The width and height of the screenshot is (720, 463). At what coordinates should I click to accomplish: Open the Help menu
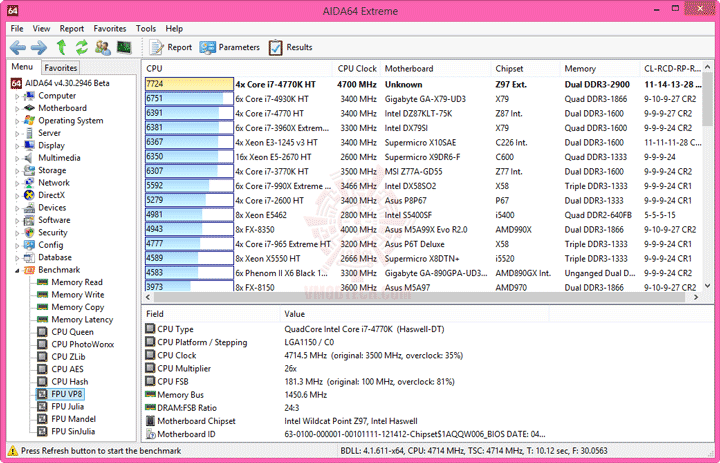pyautogui.click(x=174, y=28)
